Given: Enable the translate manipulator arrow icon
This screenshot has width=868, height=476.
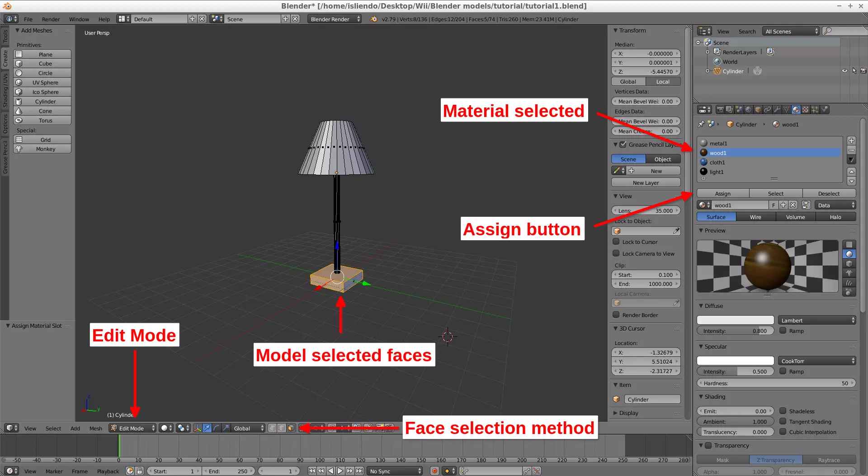Looking at the screenshot, I should pyautogui.click(x=207, y=428).
